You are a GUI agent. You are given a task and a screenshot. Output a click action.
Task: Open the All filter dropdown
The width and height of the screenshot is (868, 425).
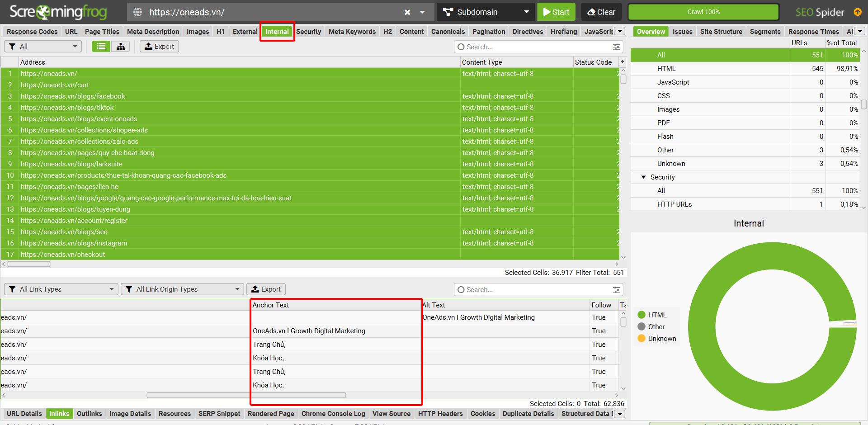pyautogui.click(x=43, y=47)
